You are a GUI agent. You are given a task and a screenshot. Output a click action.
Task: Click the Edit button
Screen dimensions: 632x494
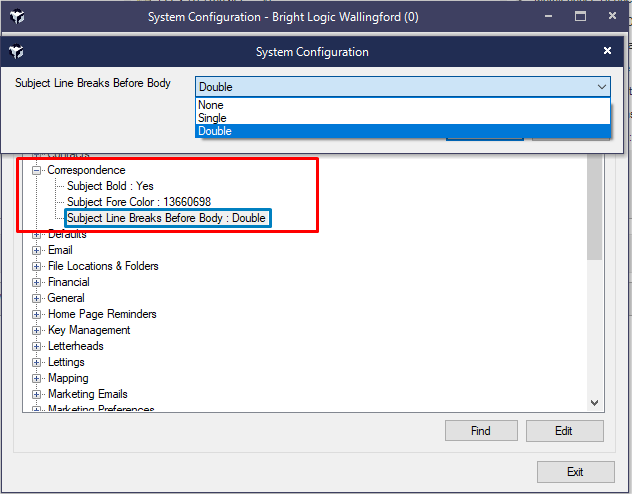tap(564, 431)
